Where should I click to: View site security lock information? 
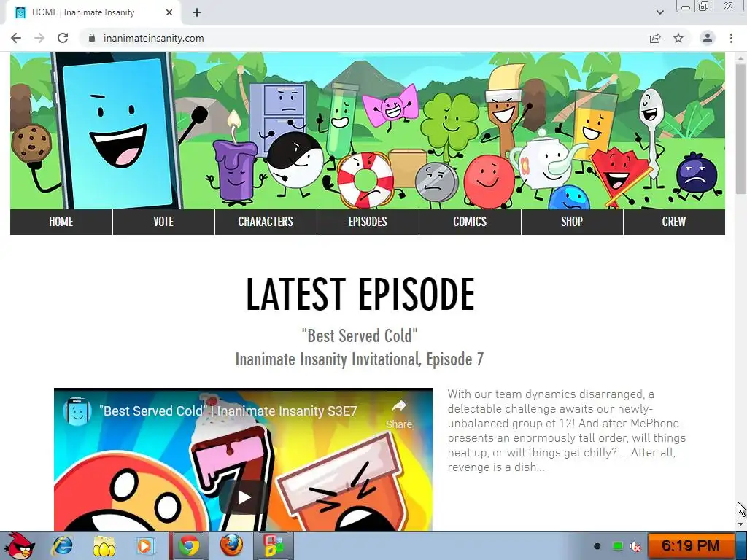pos(92,38)
